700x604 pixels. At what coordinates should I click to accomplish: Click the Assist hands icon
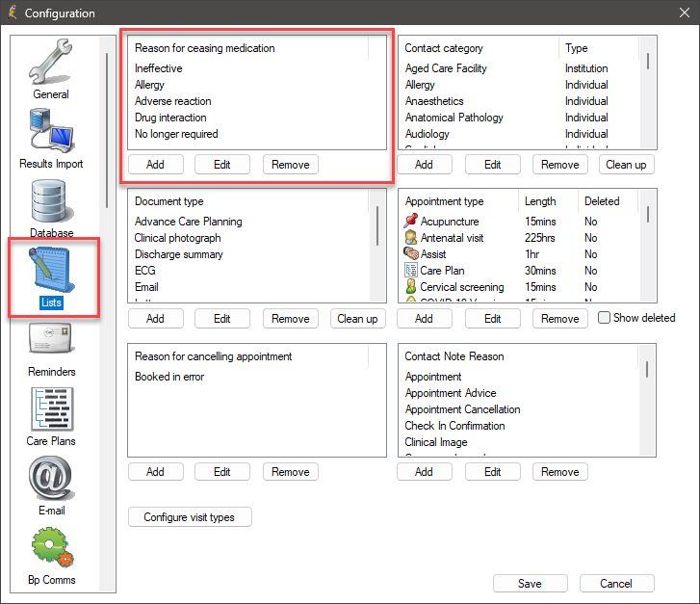click(411, 253)
